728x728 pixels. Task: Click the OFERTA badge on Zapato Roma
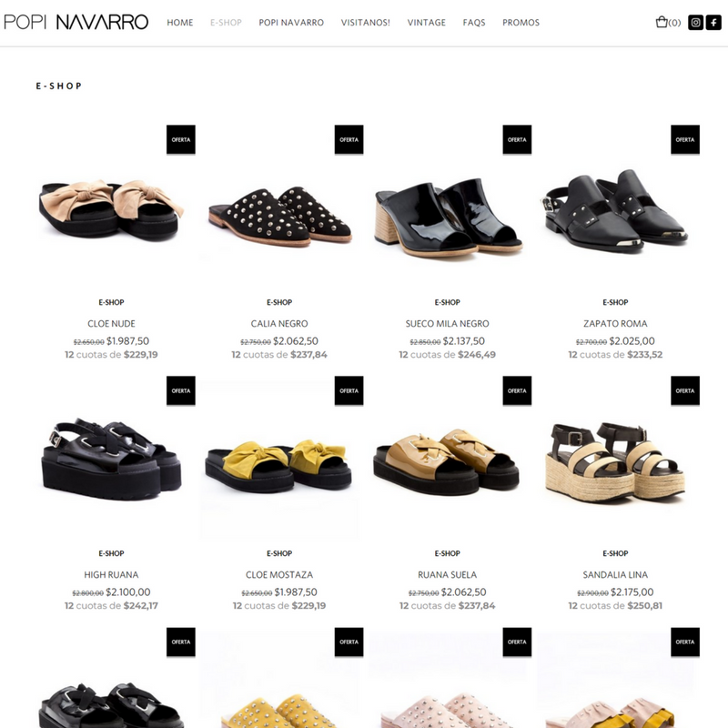(685, 139)
